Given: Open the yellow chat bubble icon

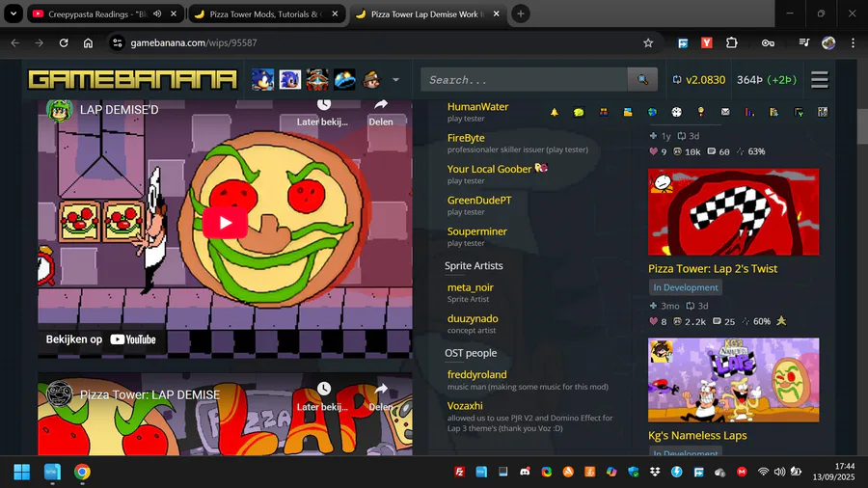Looking at the screenshot, I should [x=579, y=112].
